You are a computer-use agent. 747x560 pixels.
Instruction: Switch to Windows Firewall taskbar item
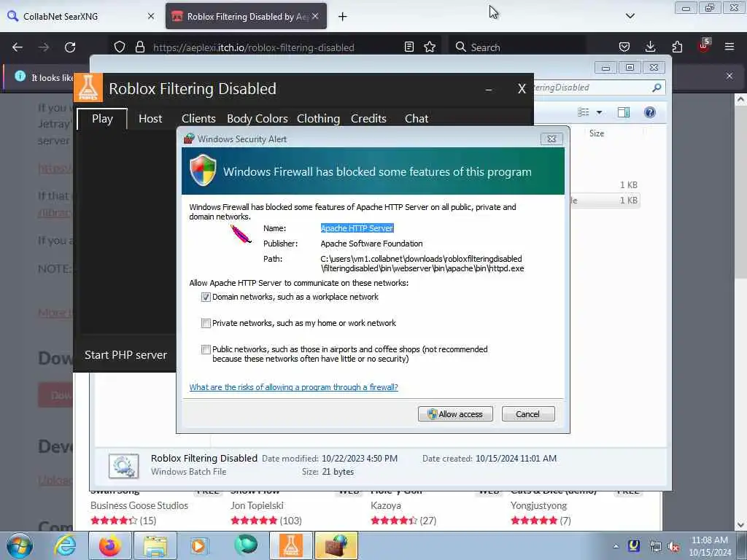[x=336, y=545]
